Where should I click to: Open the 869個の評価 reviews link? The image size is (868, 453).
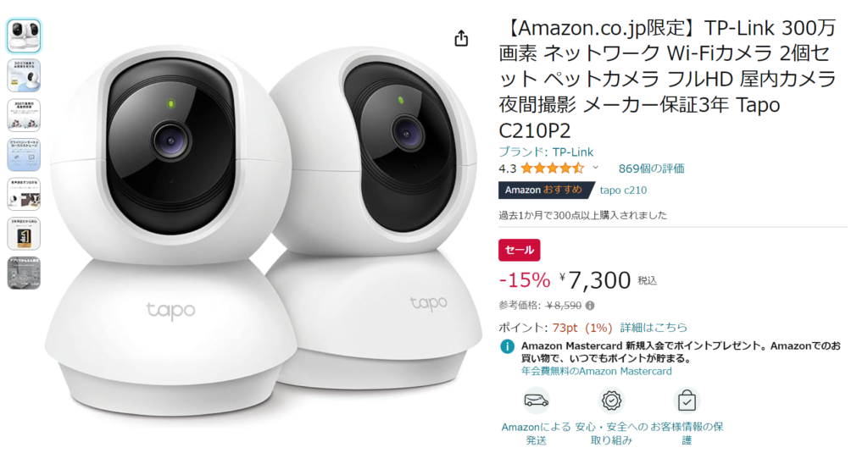click(652, 168)
